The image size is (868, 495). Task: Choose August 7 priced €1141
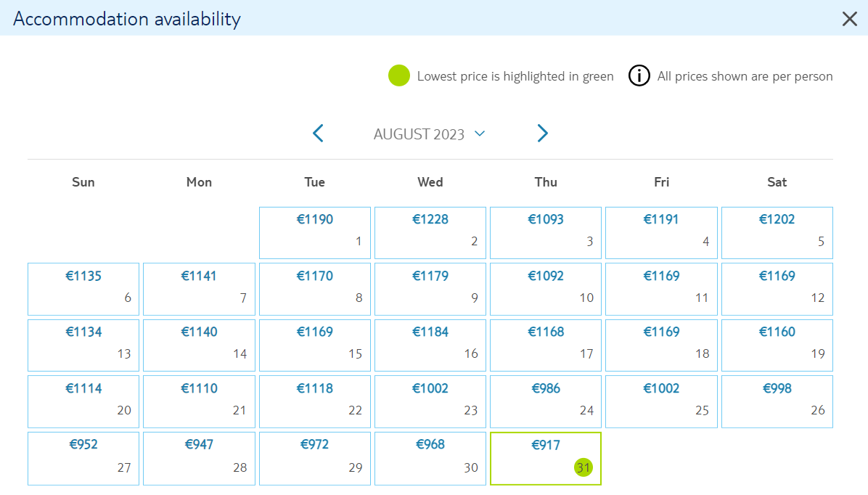[199, 289]
